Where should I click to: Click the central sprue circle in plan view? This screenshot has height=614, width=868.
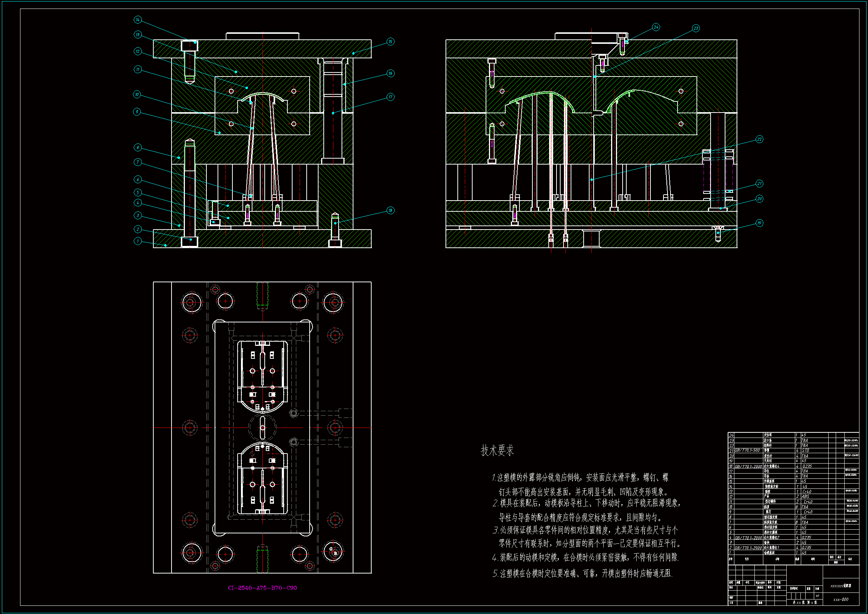(262, 428)
